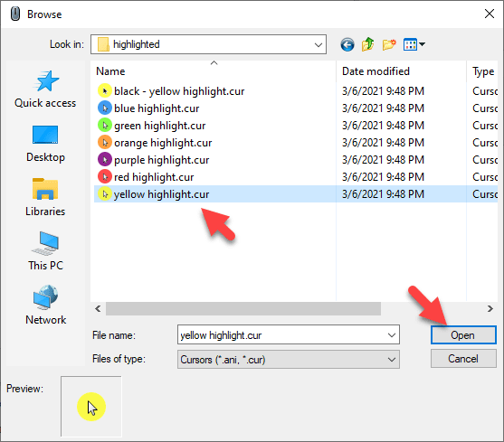Screen dimensions: 504x442
Task: Click the purple highlight cursor file icon
Action: 104,159
